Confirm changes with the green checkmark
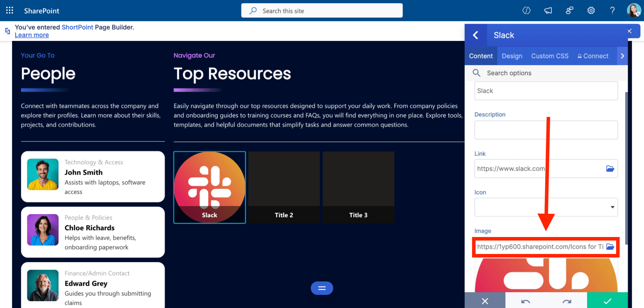Viewport: 644px width, 308px height. tap(607, 301)
